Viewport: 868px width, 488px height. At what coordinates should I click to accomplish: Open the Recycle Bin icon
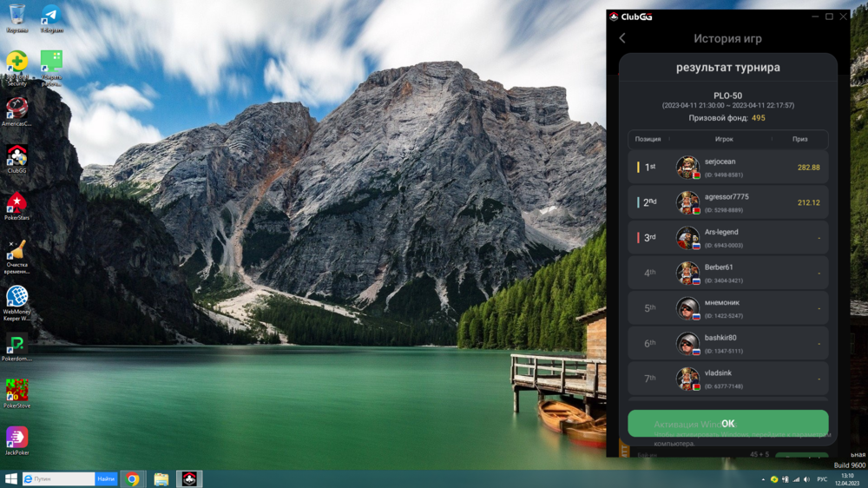16,16
